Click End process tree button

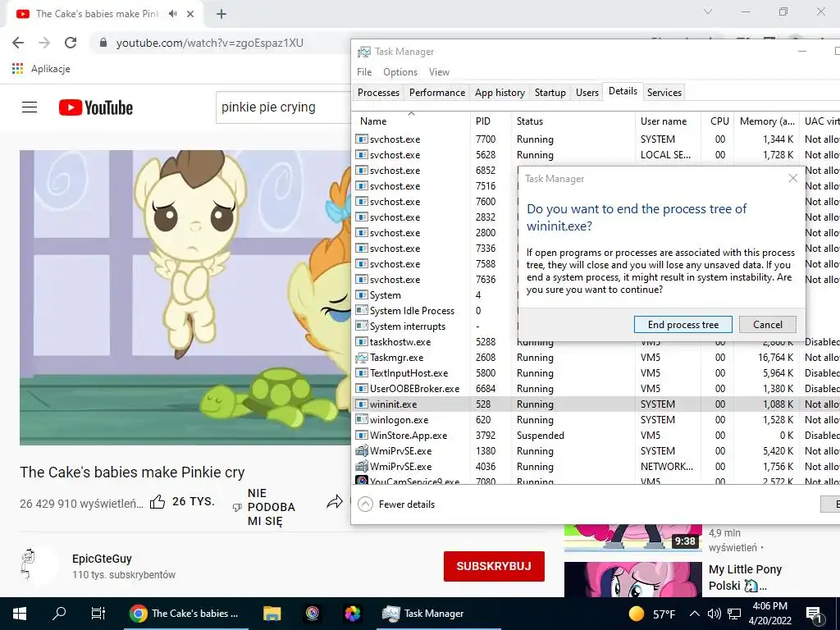(x=683, y=325)
